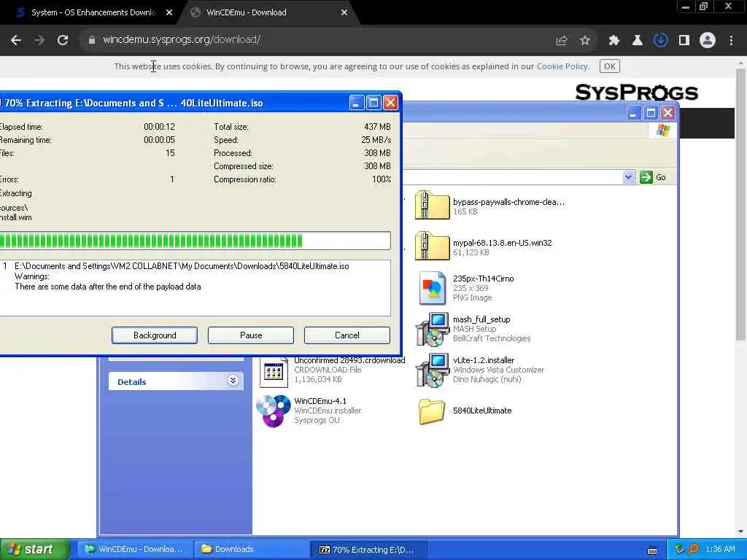Click the browser Forward arrow
The image size is (747, 560).
(39, 41)
